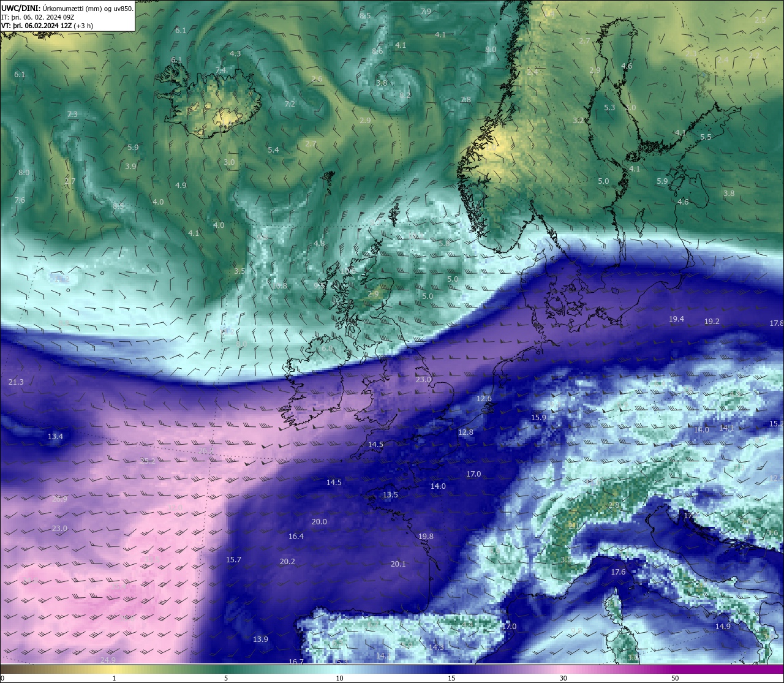This screenshot has height=683, width=784.
Task: Click the 24.9 value label
Action: click(x=108, y=660)
